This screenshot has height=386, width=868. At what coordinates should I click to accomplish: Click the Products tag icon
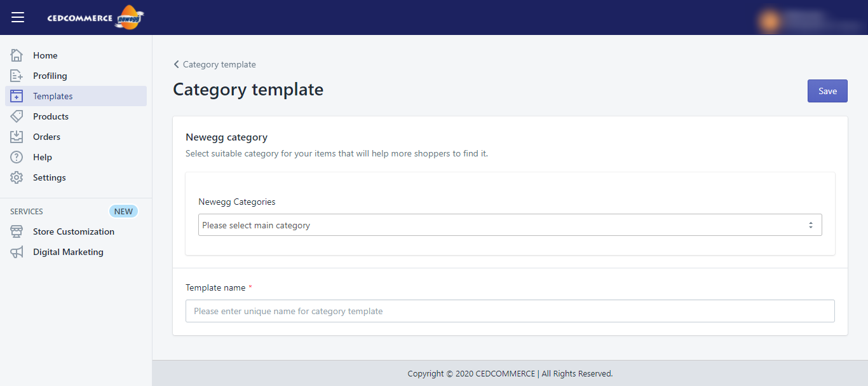point(17,116)
